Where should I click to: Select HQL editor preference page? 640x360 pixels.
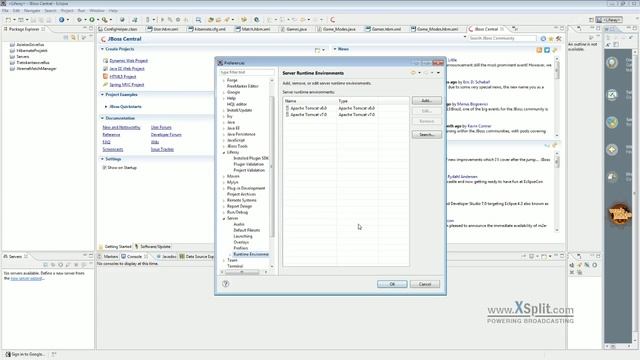tap(237, 104)
